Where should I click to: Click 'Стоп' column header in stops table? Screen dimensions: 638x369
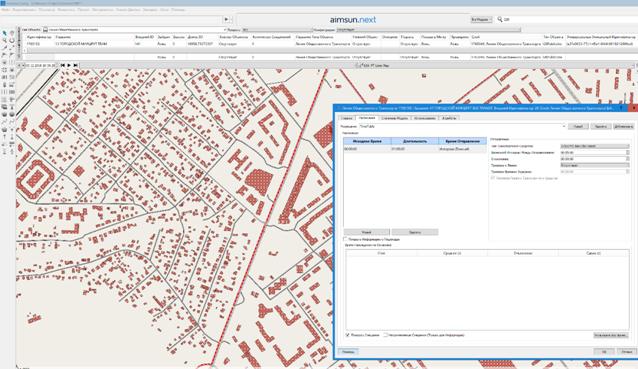[381, 253]
